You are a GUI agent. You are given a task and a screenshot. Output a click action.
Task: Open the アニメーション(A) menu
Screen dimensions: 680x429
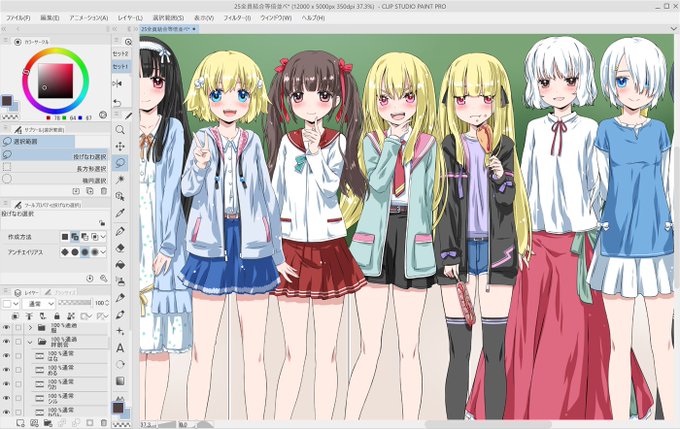88,18
